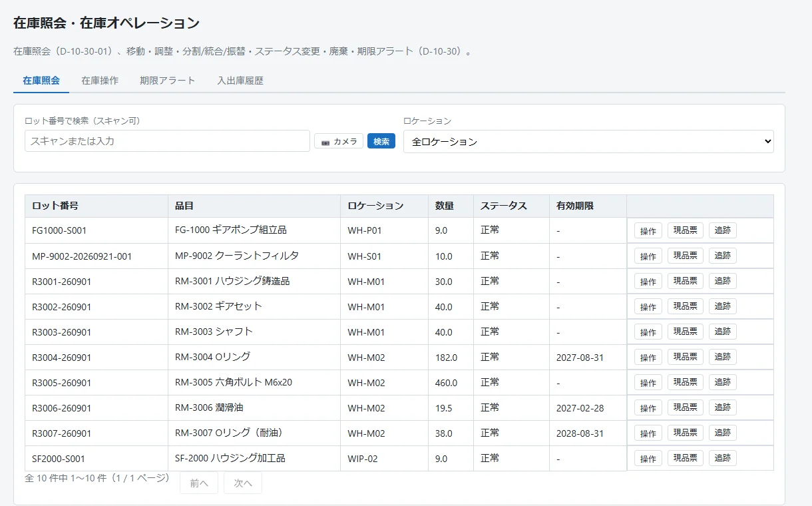
Task: Click 現品票 for lot R3004-260901
Action: point(686,358)
